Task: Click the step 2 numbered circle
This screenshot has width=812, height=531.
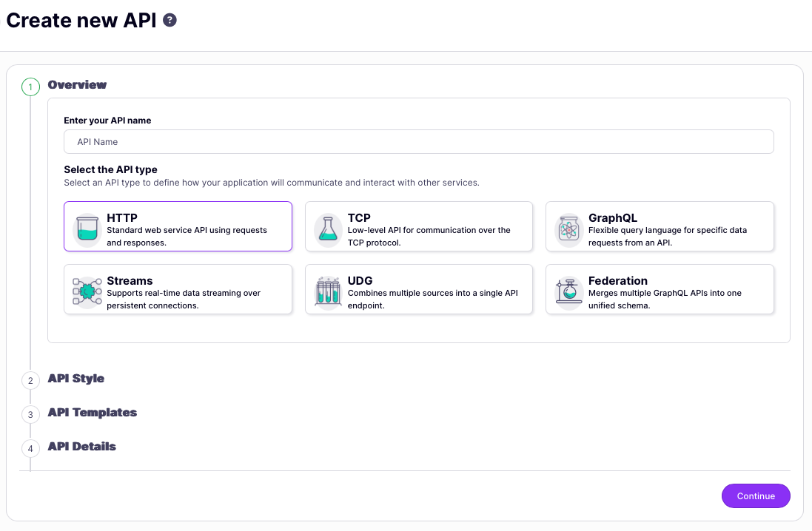Action: 30,379
